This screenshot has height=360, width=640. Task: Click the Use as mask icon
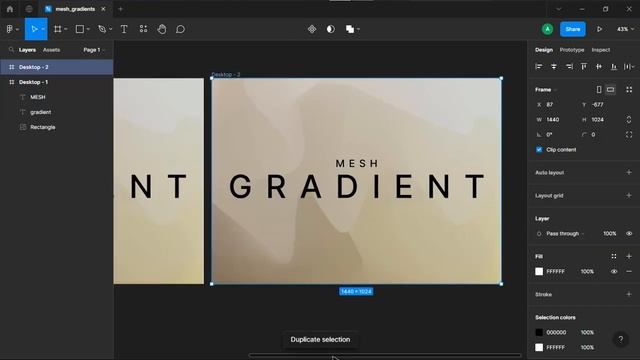[x=331, y=29]
